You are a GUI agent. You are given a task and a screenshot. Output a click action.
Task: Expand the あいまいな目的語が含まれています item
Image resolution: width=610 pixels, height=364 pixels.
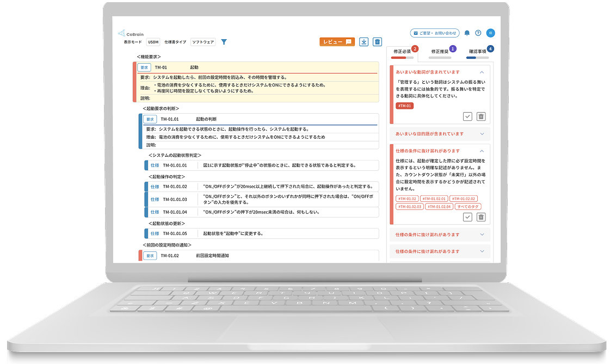point(482,133)
